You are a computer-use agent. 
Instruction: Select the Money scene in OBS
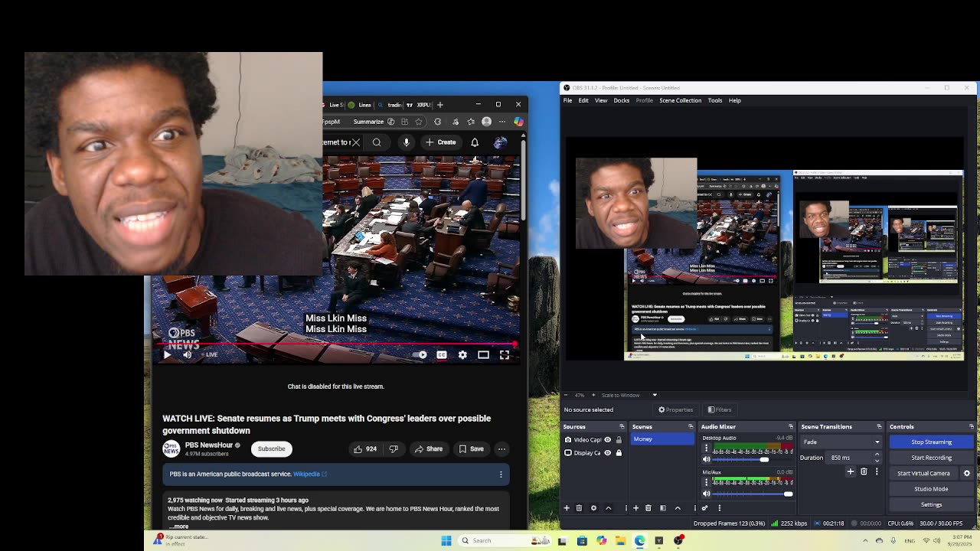[662, 439]
